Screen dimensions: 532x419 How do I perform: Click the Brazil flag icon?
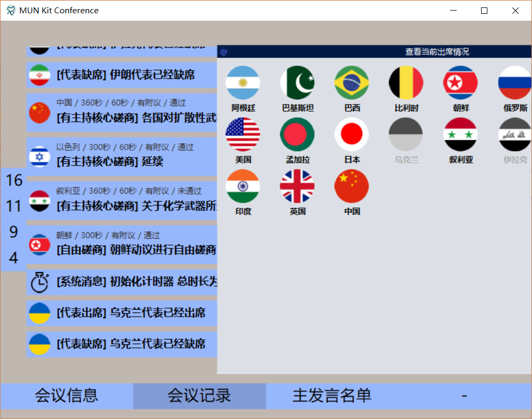coord(351,81)
